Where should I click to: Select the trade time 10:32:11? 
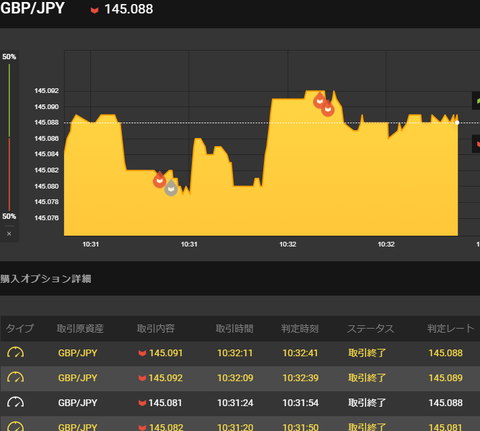[x=235, y=353]
